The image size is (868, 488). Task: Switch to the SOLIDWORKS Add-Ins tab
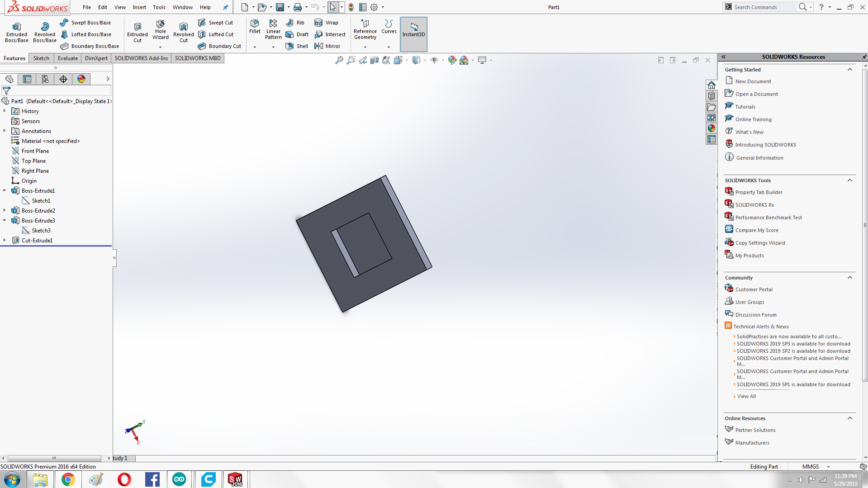click(x=141, y=58)
